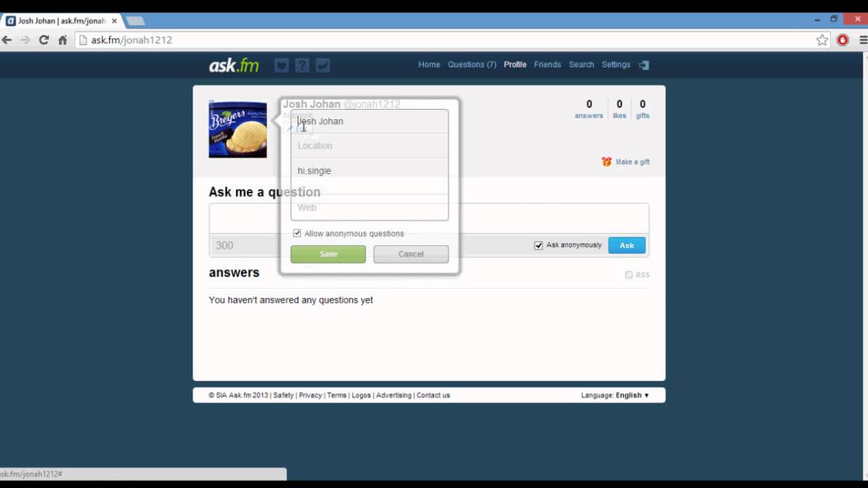Open the Settings nav item
This screenshot has height=488, width=868.
click(x=616, y=64)
